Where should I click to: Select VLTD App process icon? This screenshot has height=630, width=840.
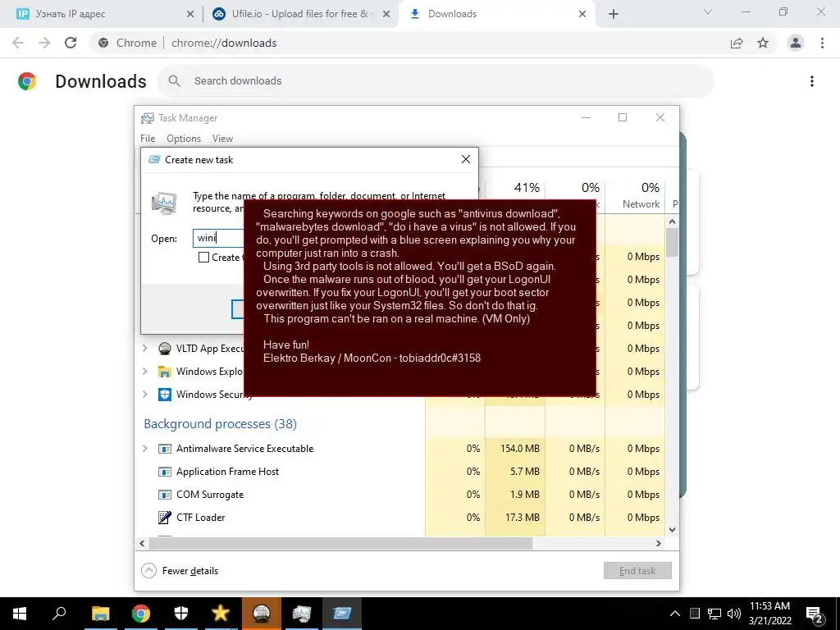[164, 348]
